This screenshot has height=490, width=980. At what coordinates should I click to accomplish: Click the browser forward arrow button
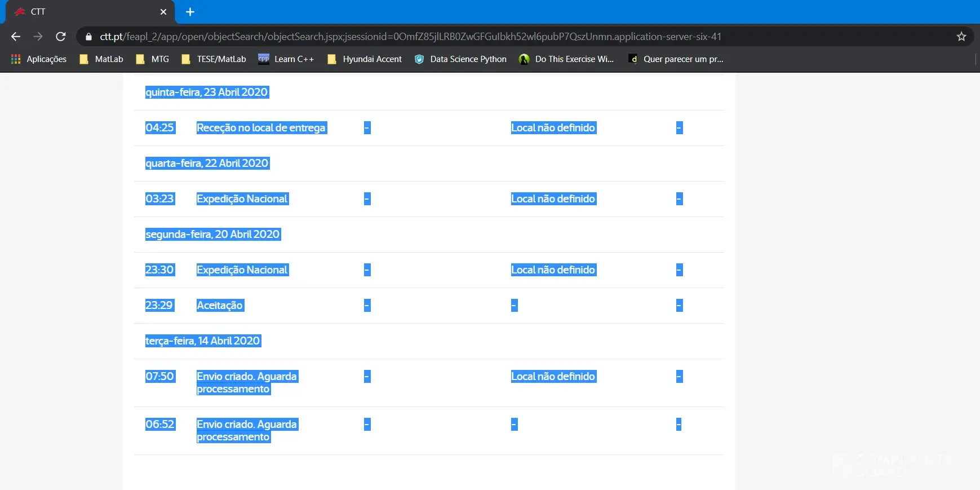pos(38,37)
